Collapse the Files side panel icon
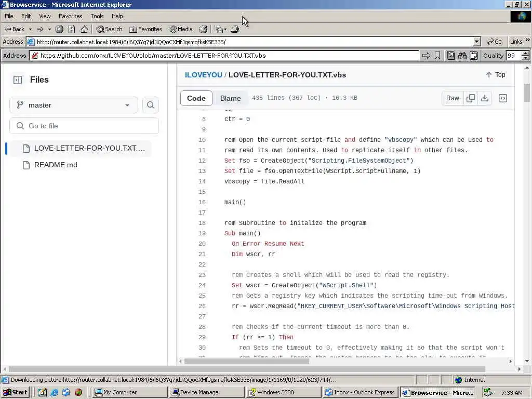 (17, 79)
